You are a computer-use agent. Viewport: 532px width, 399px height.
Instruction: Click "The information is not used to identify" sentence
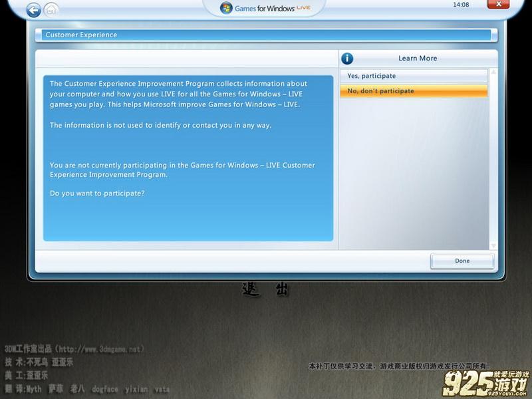160,125
